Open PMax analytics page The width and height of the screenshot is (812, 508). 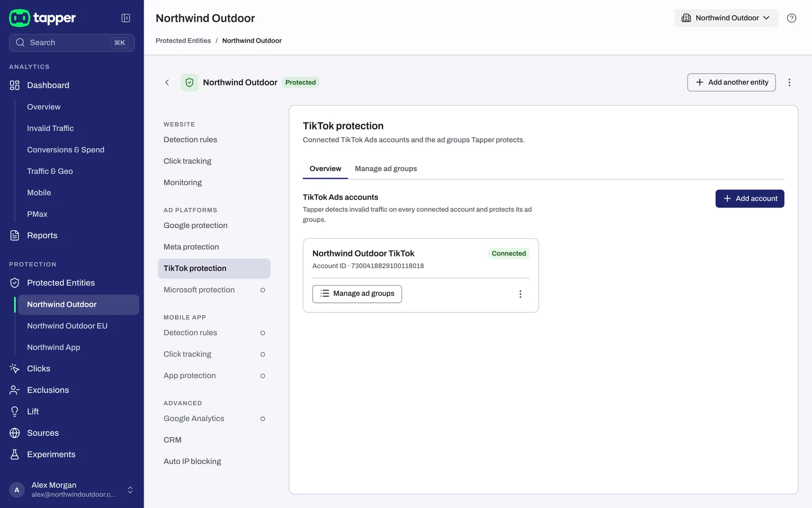(79, 214)
